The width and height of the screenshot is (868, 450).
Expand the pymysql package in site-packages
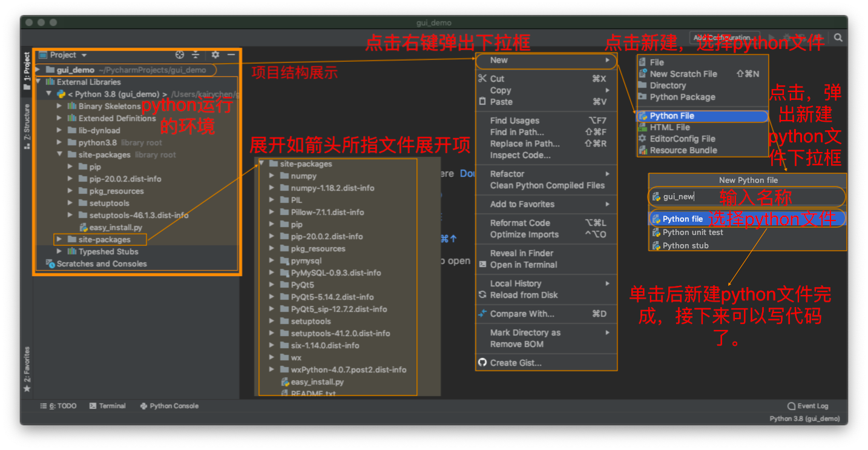tap(271, 260)
